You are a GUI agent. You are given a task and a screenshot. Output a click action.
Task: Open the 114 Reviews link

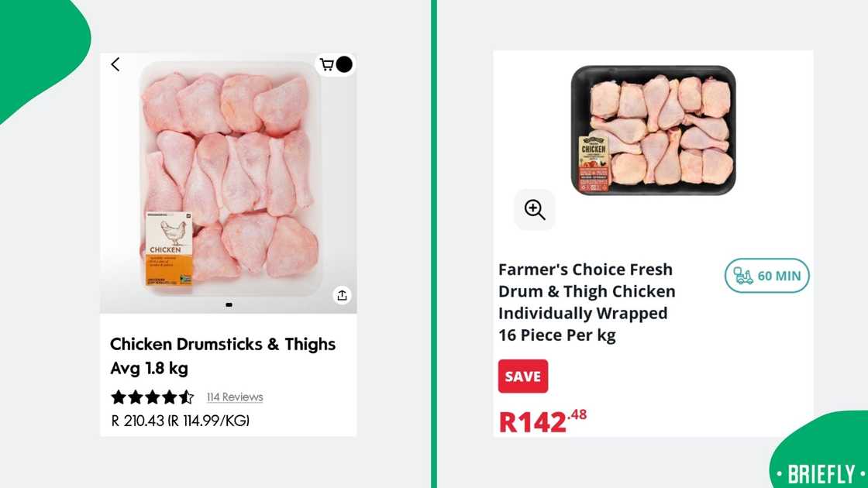tap(234, 397)
